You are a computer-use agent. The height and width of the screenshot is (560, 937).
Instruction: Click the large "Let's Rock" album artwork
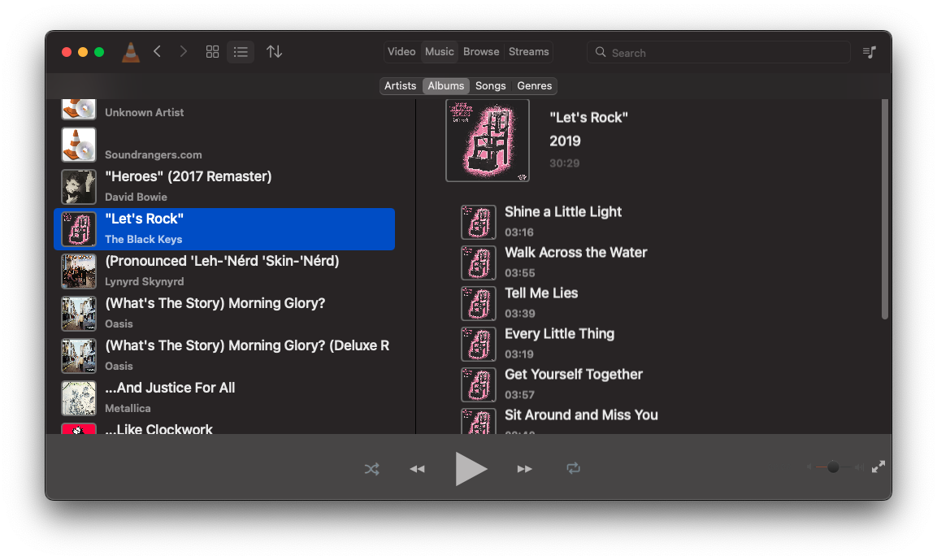tap(488, 141)
